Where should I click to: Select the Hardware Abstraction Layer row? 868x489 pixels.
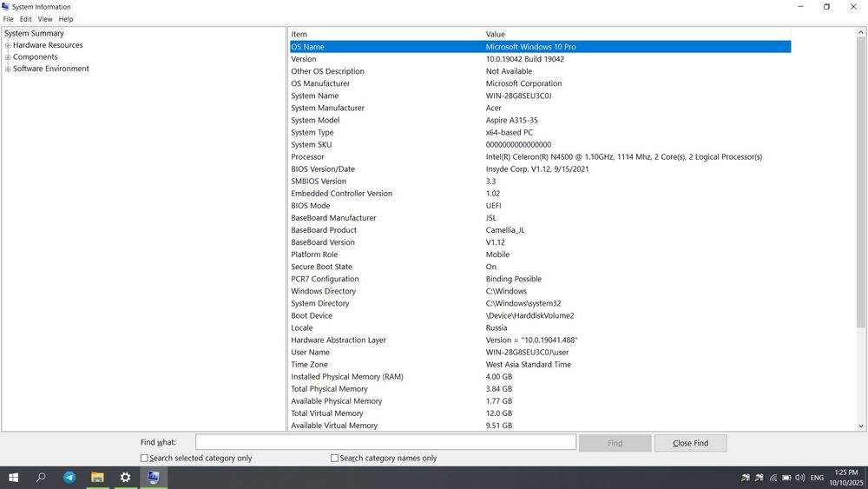(x=540, y=340)
